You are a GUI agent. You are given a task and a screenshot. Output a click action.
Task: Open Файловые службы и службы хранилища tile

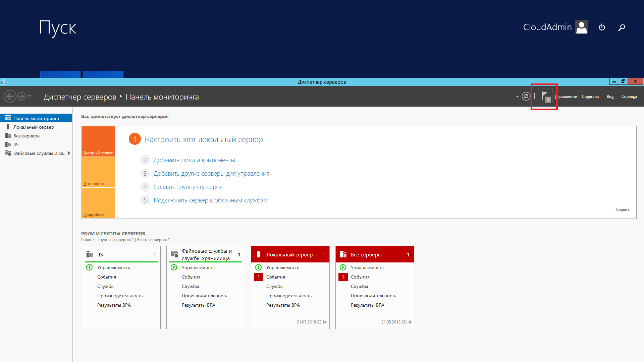[206, 254]
